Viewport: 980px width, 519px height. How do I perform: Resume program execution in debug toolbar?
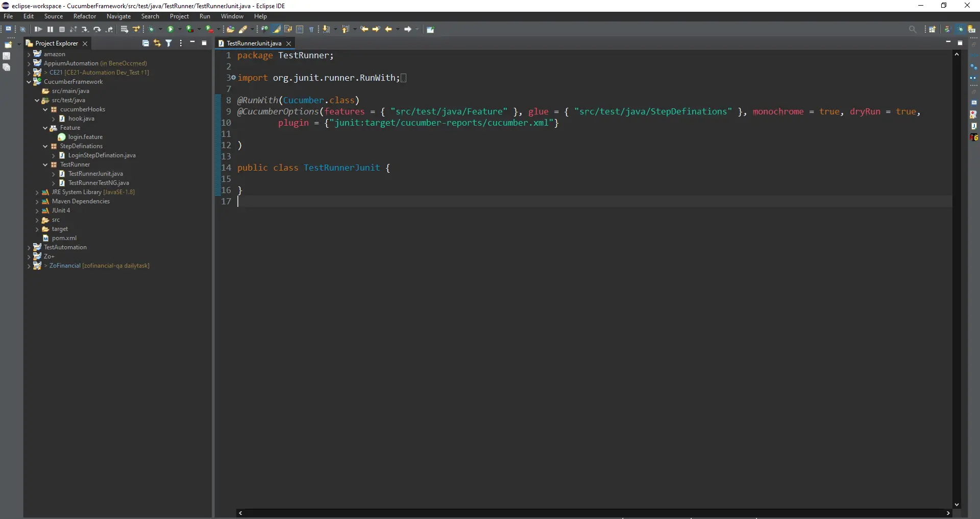click(x=38, y=30)
